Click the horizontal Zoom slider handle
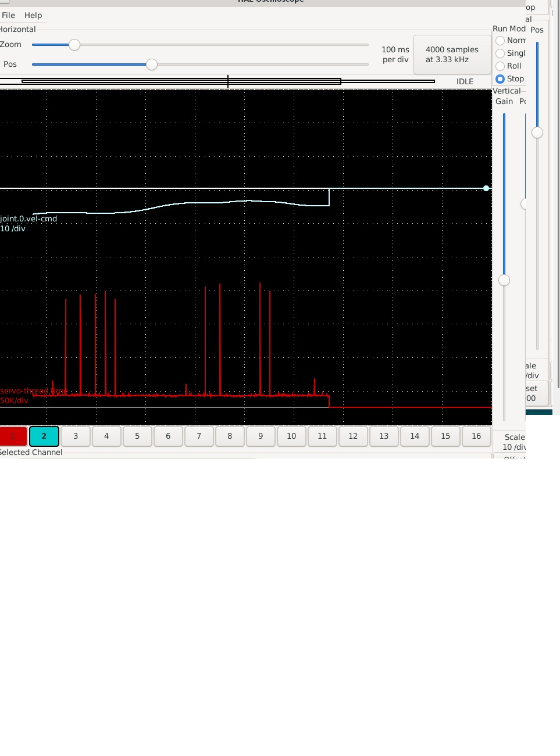 74,44
